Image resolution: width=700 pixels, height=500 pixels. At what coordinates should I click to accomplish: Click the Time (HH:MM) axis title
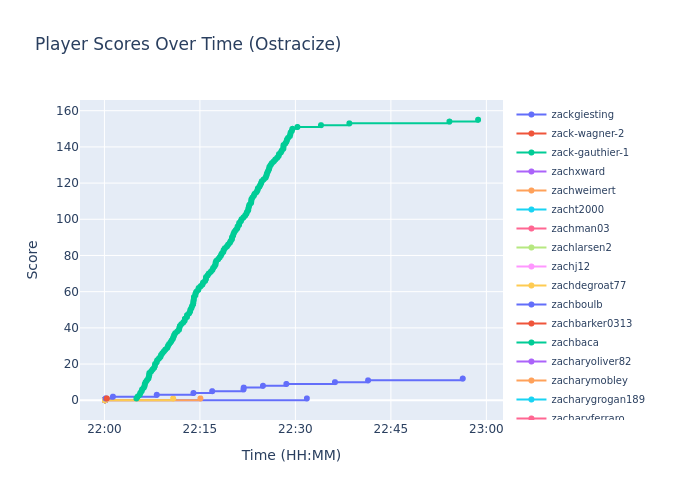291,456
